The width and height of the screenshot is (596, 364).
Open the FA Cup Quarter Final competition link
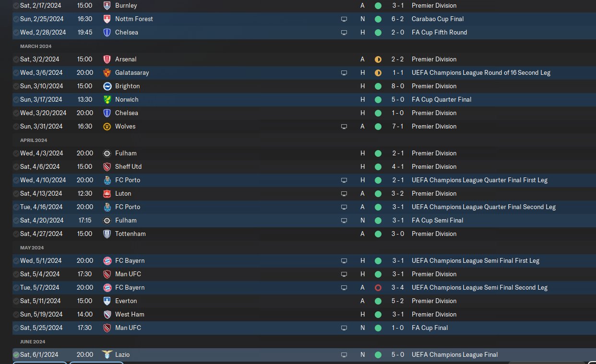point(441,100)
